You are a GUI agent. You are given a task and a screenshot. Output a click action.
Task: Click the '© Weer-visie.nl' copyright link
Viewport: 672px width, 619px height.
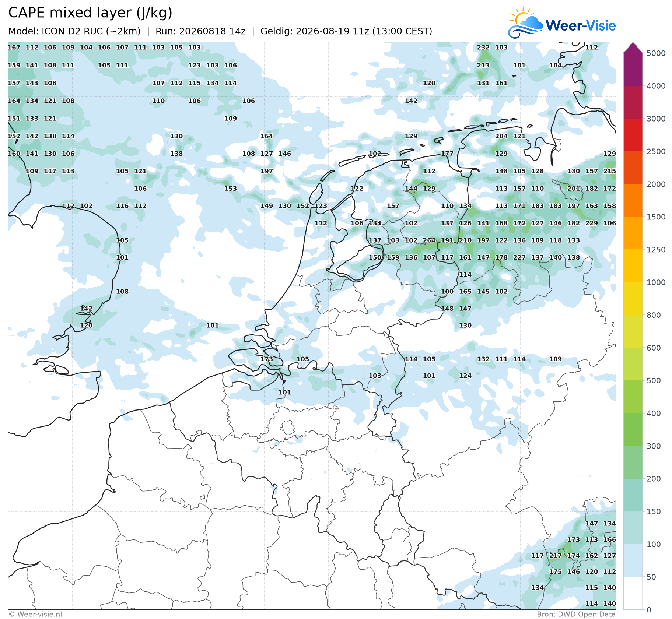pos(35,614)
